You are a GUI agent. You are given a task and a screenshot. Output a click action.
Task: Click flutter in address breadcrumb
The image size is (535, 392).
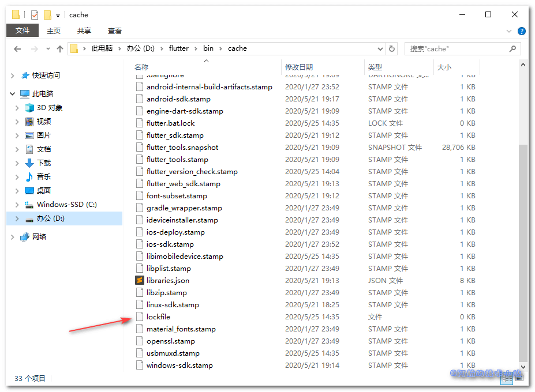coord(178,48)
